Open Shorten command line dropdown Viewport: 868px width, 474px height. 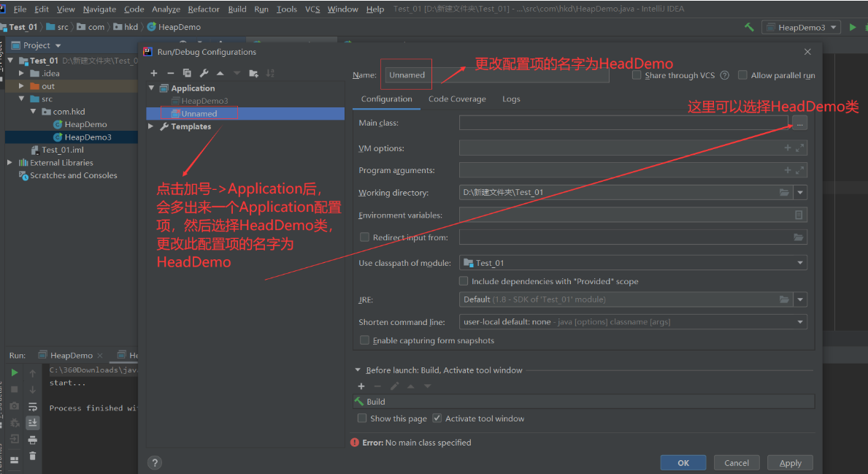pos(800,322)
